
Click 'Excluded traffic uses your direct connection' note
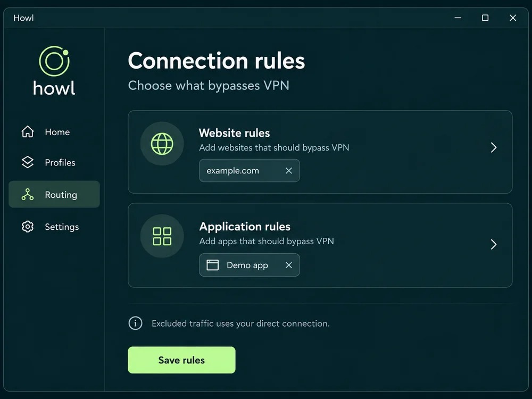[x=240, y=323]
